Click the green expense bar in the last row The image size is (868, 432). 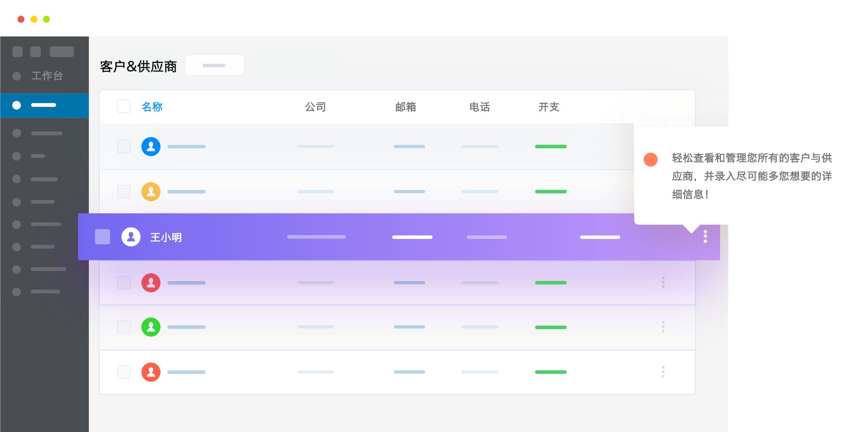coord(551,372)
